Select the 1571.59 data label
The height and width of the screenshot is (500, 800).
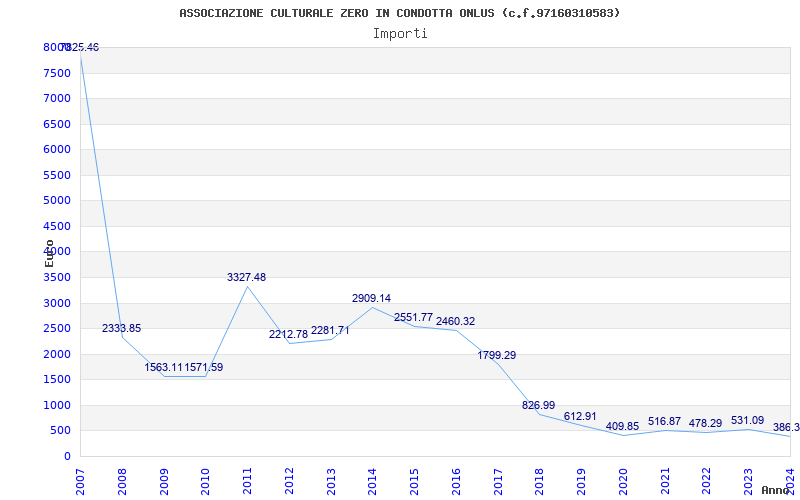tap(204, 367)
